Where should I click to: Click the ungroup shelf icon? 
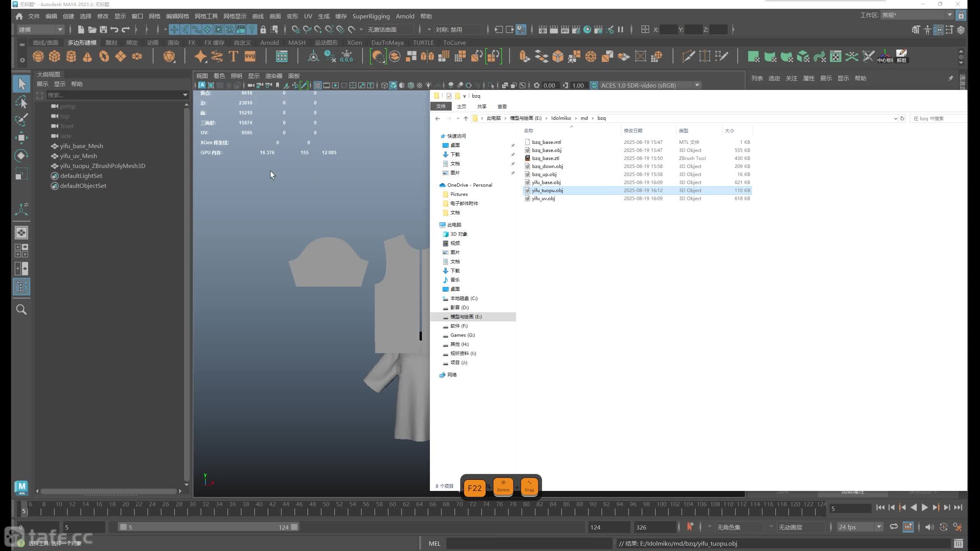pyautogui.click(x=902, y=57)
